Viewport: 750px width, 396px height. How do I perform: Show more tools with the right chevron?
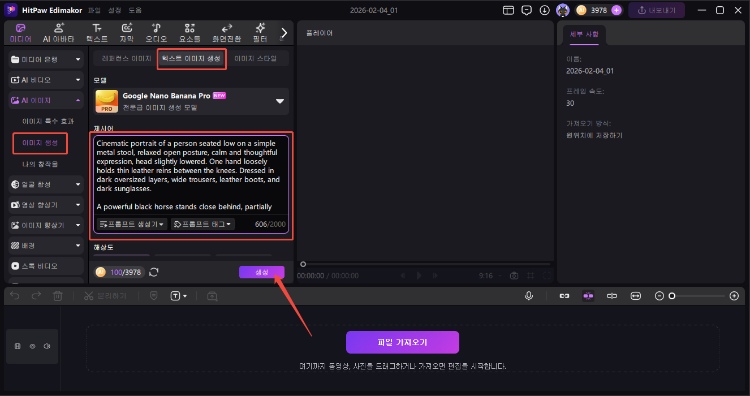(x=284, y=33)
